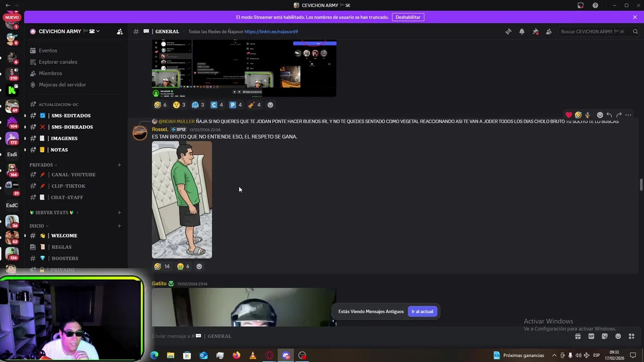This screenshot has width=644, height=362.
Task: Add a channel to the SERVER STATS category
Action: click(119, 213)
